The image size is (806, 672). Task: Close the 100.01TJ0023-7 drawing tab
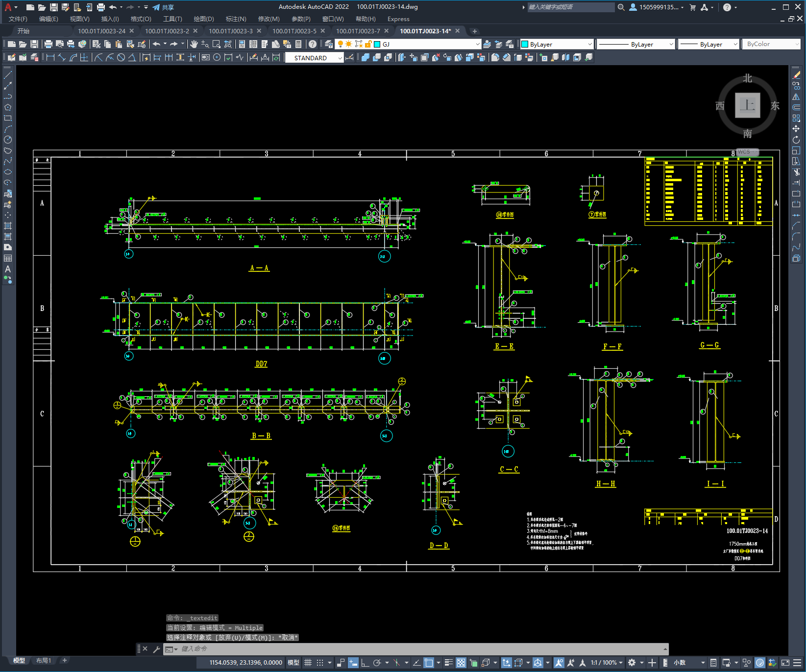click(386, 31)
